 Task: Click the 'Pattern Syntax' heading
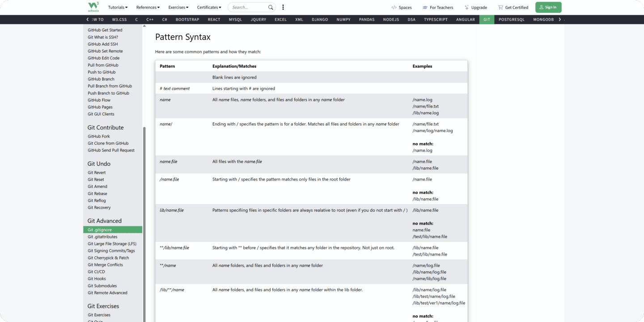pos(183,37)
